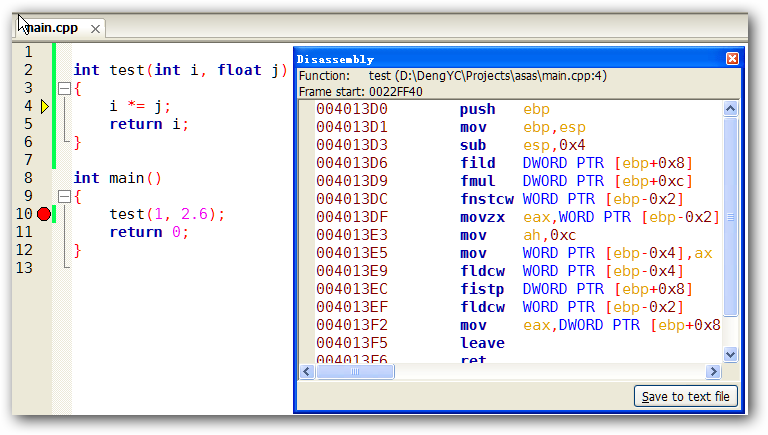
Task: Close the Disassembly window
Action: [732, 59]
